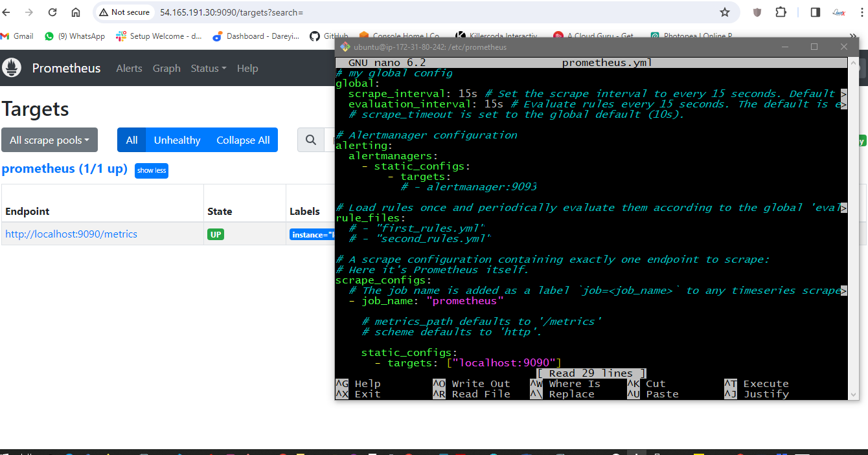Select the All targets filter
The height and width of the screenshot is (455, 868).
click(131, 140)
